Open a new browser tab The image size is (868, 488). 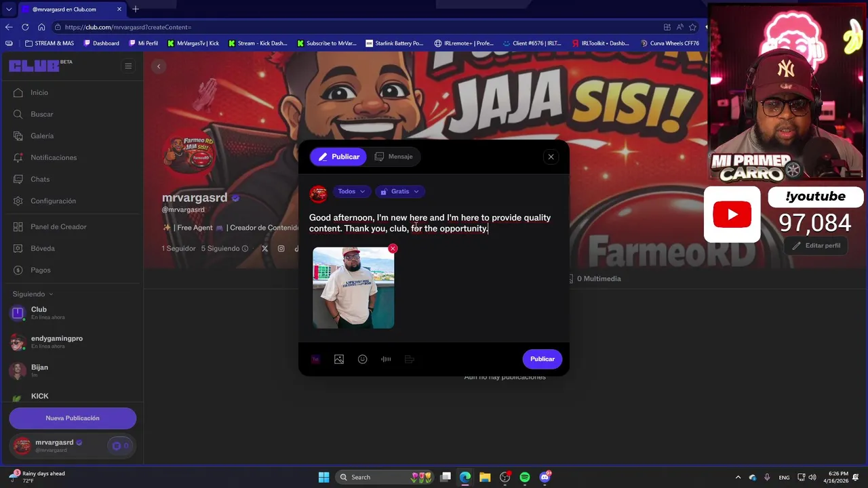136,9
